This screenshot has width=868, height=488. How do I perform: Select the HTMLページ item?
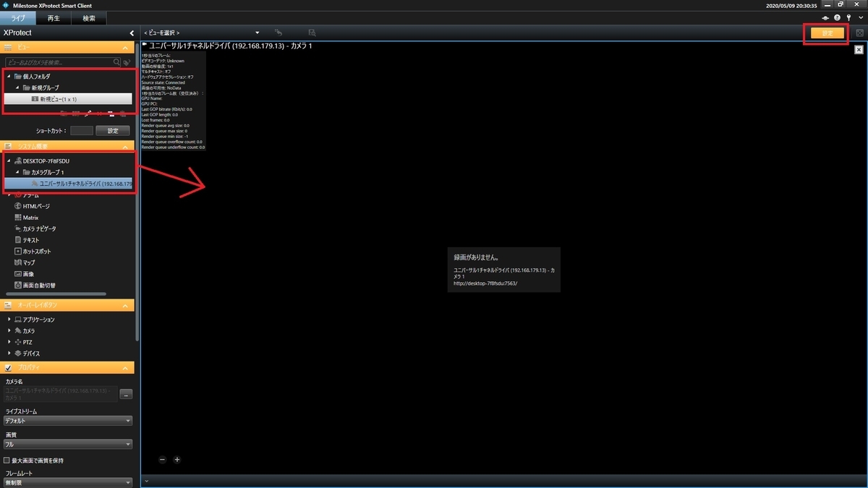(x=33, y=207)
